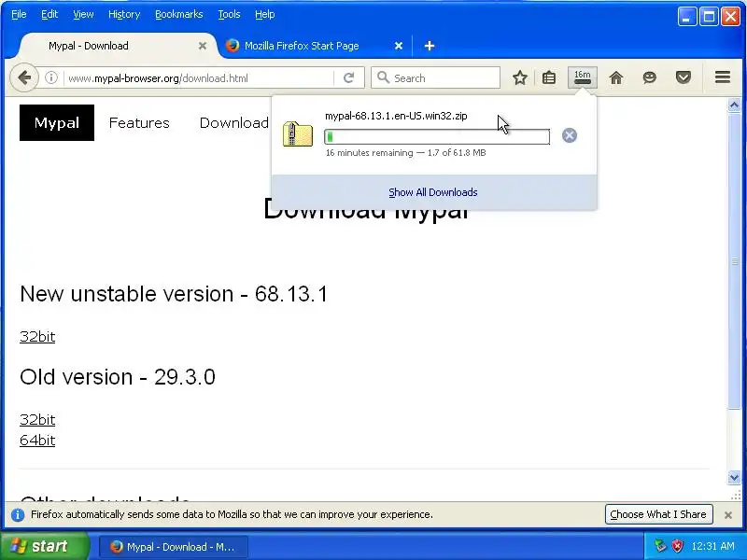Click the scrollbar up arrow

point(734,105)
